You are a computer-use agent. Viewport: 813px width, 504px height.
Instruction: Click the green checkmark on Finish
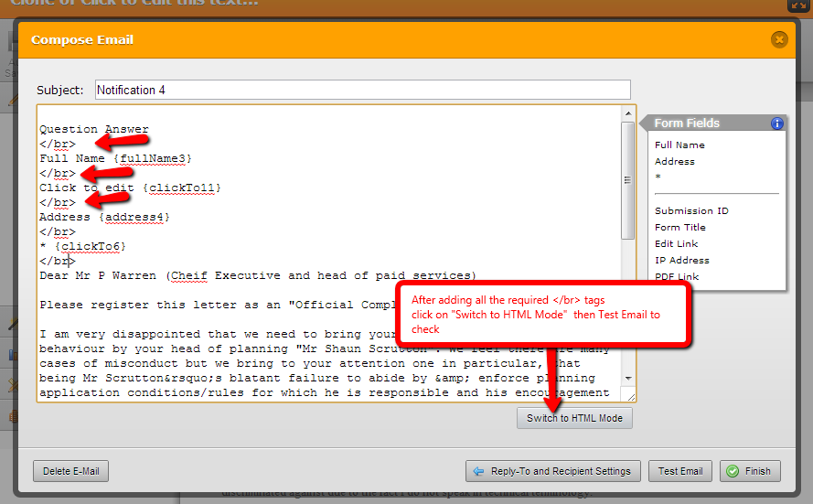pyautogui.click(x=733, y=471)
